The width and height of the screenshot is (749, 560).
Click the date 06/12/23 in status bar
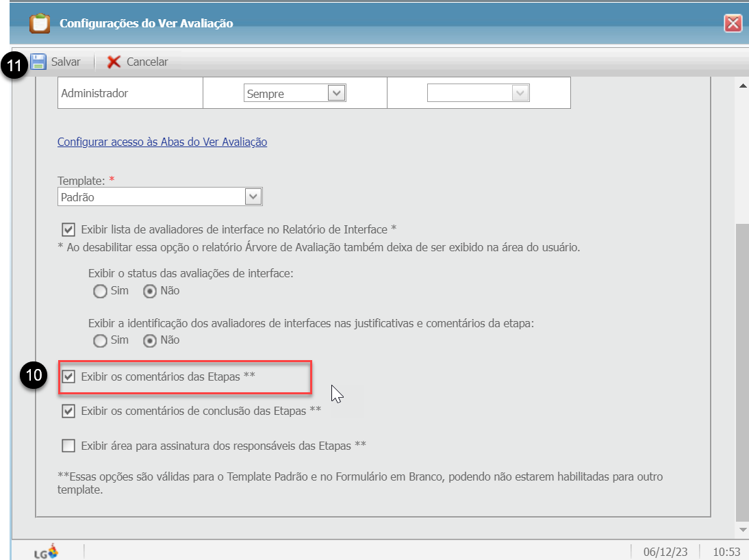pos(665,552)
